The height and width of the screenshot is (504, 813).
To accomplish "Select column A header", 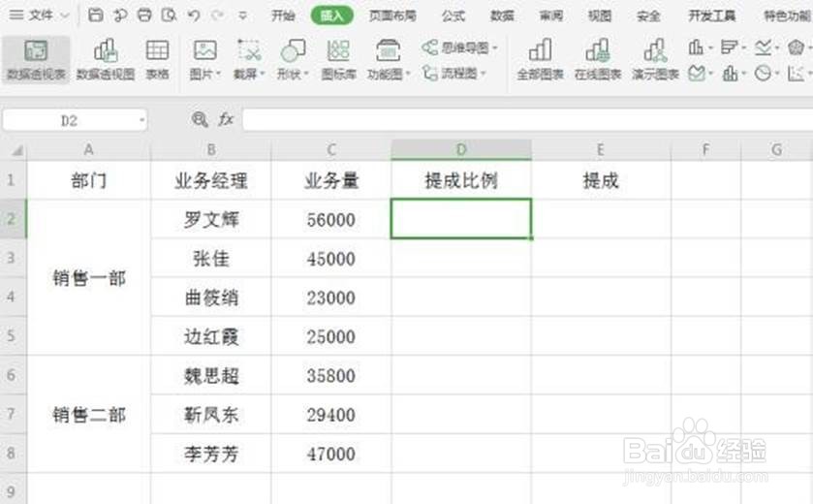I will pyautogui.click(x=88, y=150).
